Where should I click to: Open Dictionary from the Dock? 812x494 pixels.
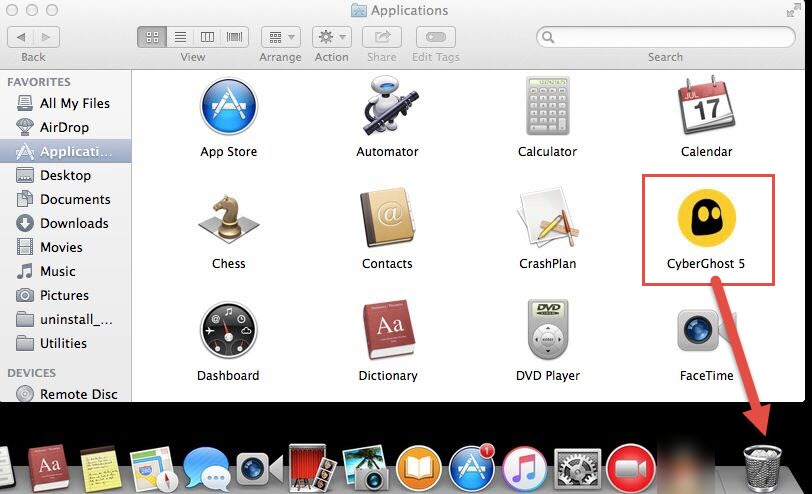[x=49, y=467]
